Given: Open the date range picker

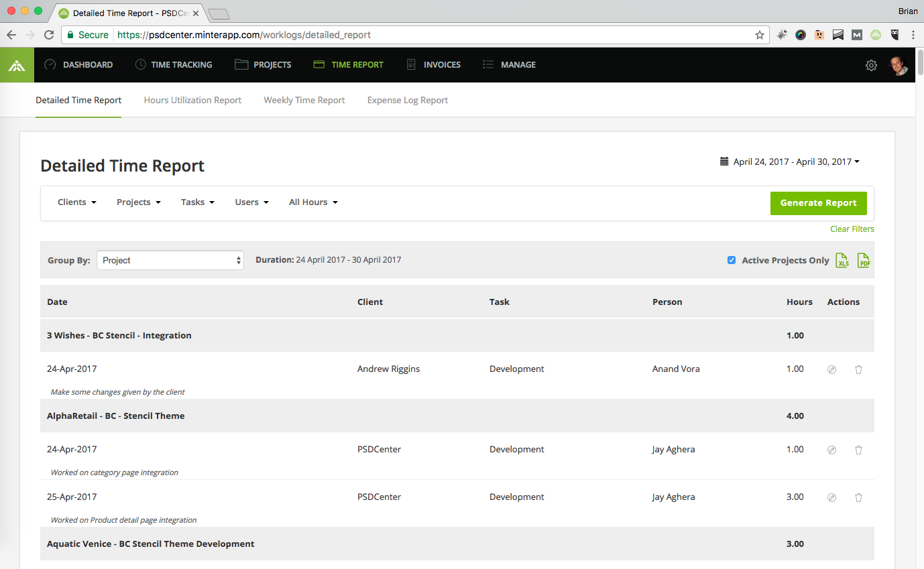Looking at the screenshot, I should [x=789, y=162].
